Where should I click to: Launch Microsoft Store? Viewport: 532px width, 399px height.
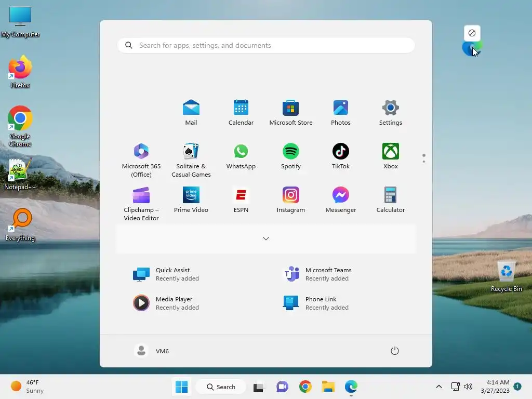[x=291, y=113]
